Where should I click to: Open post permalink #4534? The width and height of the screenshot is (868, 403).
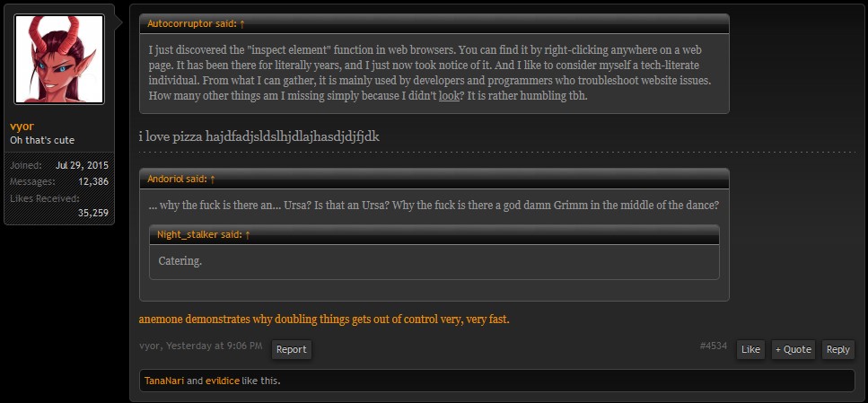coord(714,346)
